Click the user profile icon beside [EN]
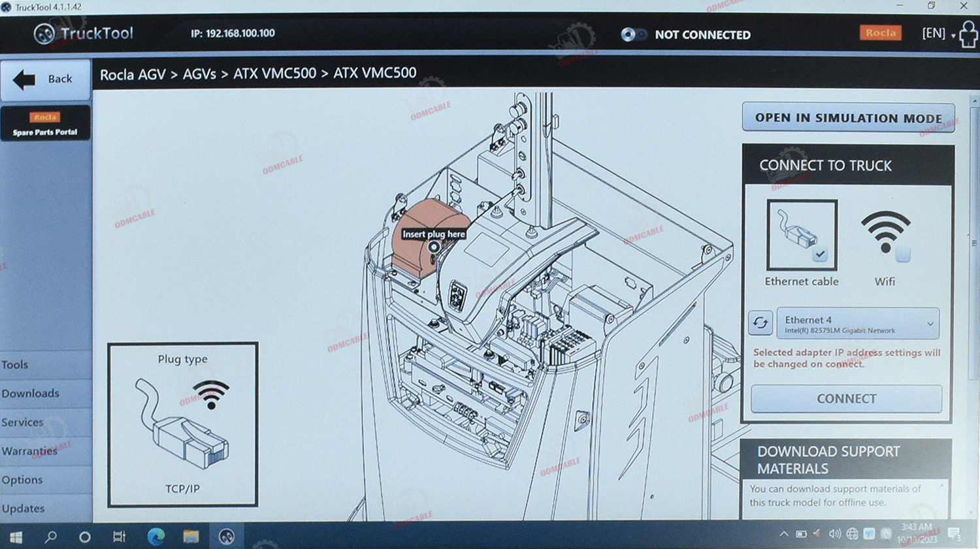This screenshot has width=980, height=549. (968, 34)
